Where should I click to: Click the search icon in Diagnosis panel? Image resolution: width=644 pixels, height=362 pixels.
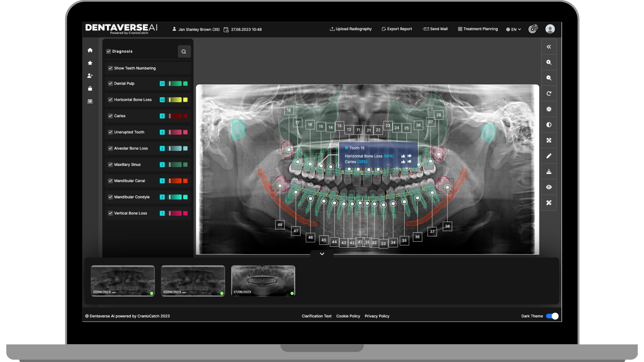(184, 52)
